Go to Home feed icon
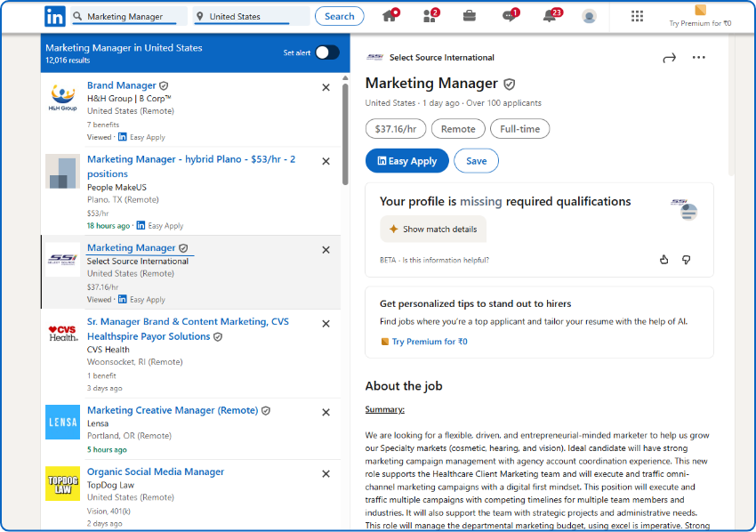 pos(390,16)
